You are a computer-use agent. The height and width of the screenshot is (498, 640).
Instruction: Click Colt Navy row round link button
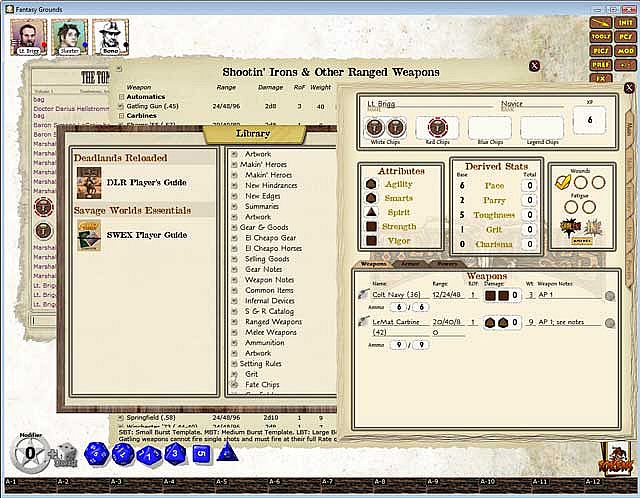coord(610,296)
